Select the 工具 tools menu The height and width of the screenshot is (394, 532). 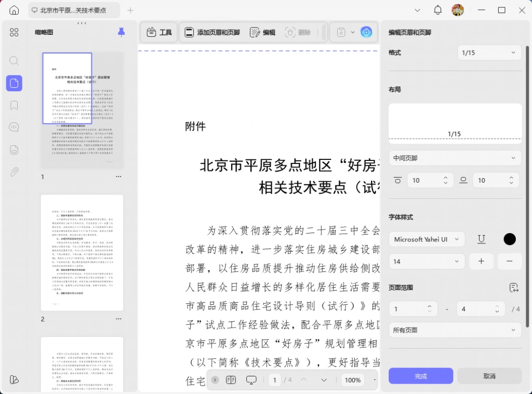point(159,32)
